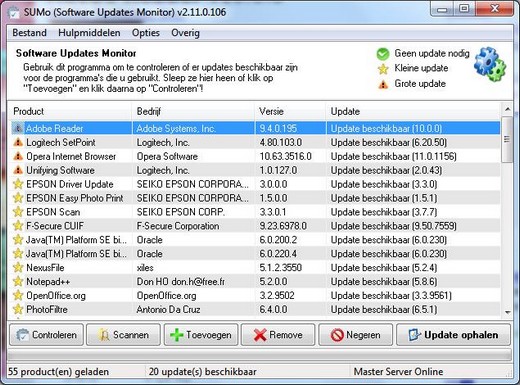Click the star icon beside NexusFile

point(18,267)
